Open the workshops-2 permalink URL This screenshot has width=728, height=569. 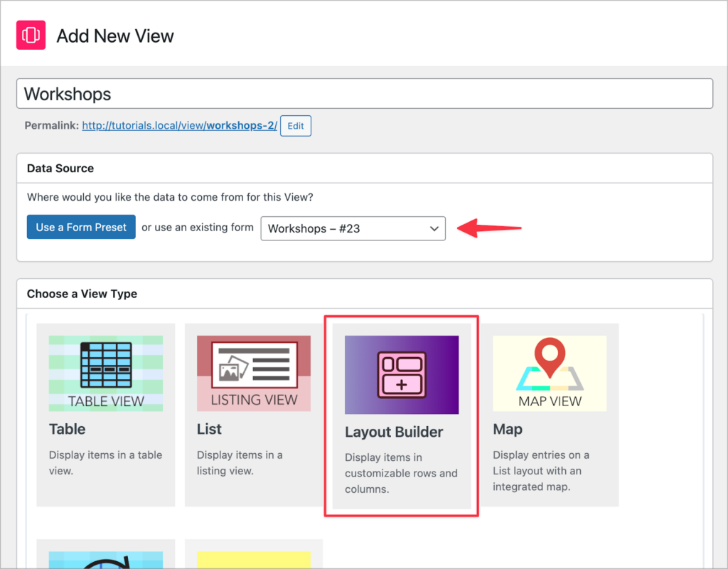tap(179, 126)
